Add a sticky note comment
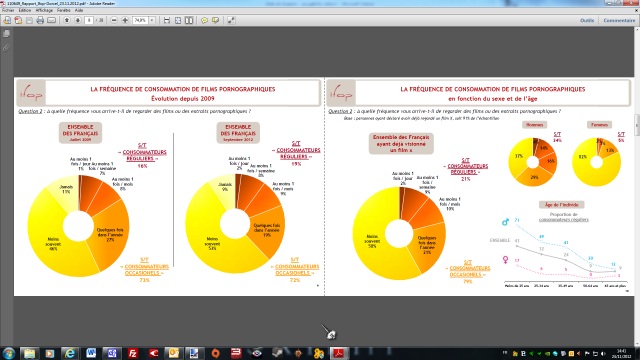This screenshot has width=640, height=360. [204, 20]
